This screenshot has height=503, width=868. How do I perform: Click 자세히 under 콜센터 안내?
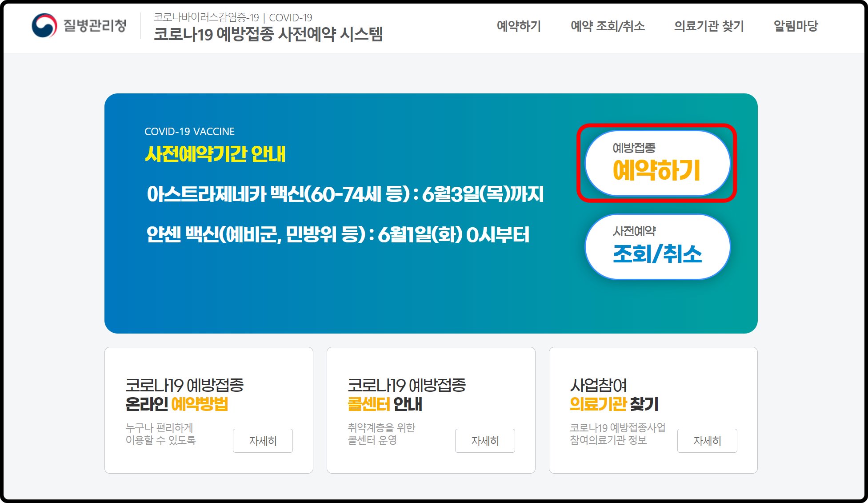[485, 441]
